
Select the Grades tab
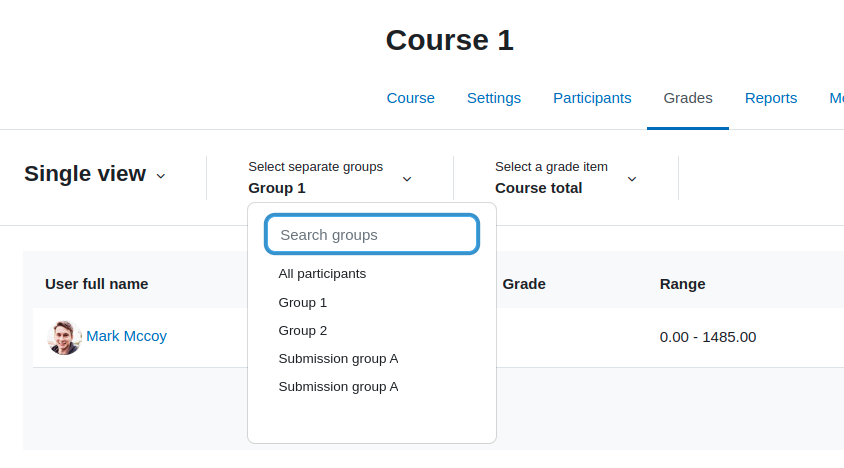[x=688, y=98]
